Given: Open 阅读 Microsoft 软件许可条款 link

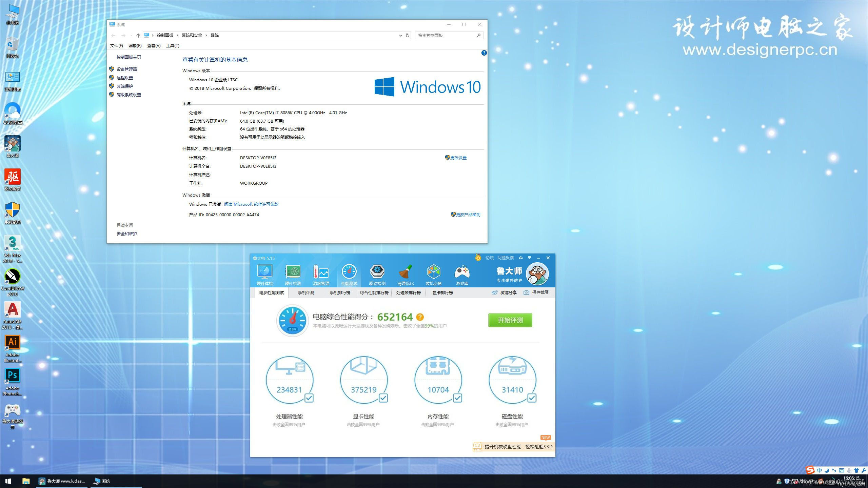Looking at the screenshot, I should pyautogui.click(x=251, y=204).
